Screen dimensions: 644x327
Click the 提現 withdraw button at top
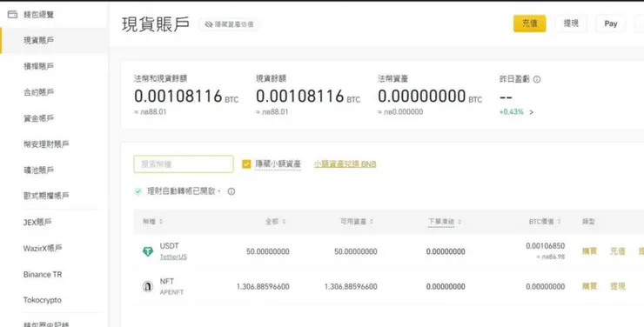tap(571, 23)
